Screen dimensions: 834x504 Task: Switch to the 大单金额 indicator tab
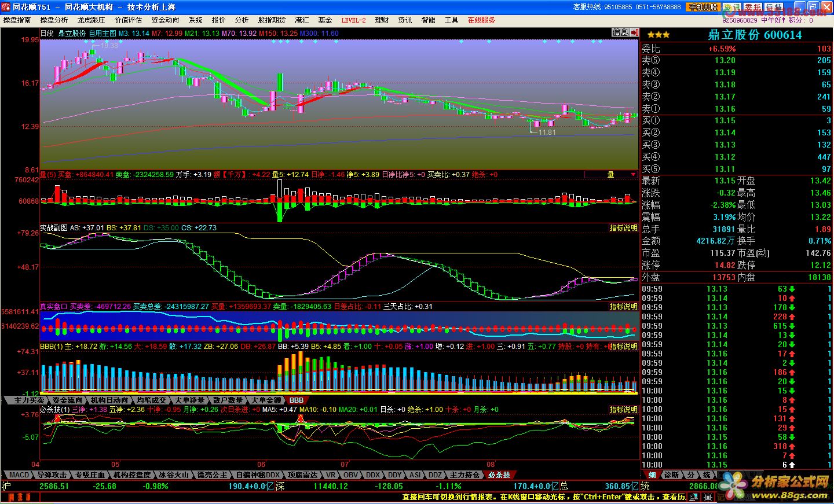coord(266,400)
